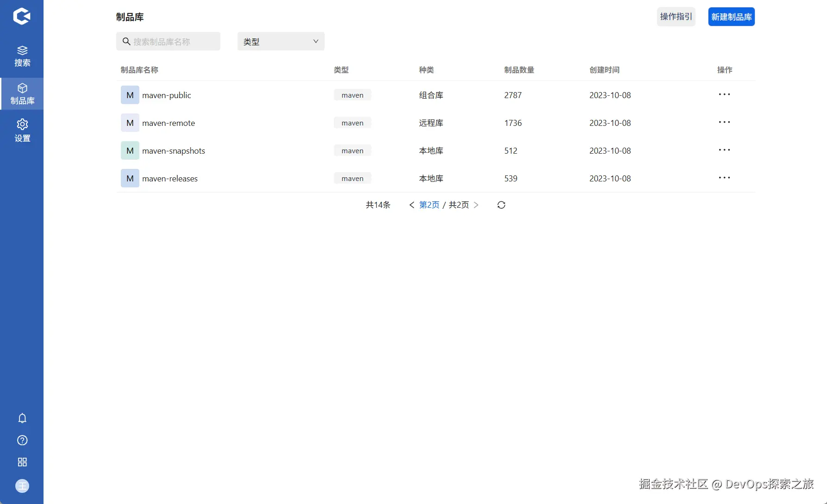Click the 操作指引 button

point(676,17)
